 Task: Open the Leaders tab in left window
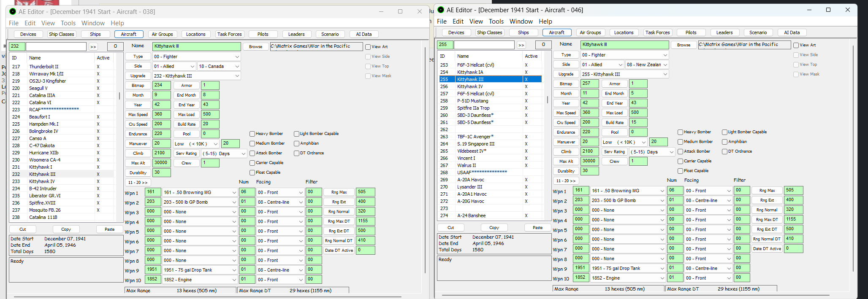296,34
